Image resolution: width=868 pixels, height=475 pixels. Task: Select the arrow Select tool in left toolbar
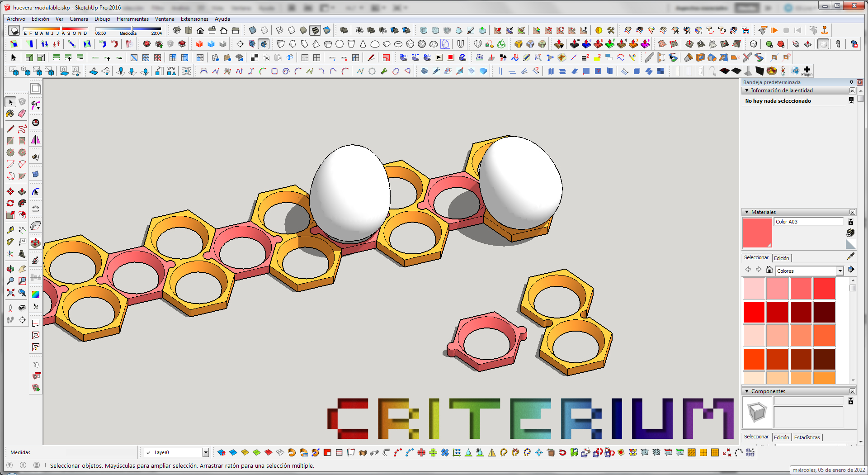tap(11, 102)
